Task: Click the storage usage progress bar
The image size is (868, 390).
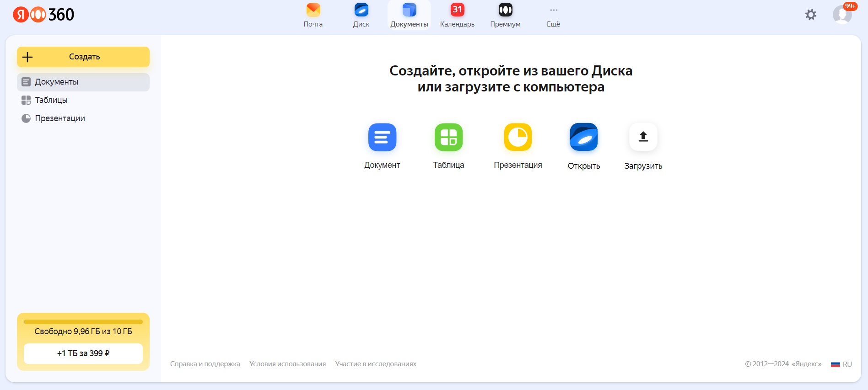Action: 83,322
